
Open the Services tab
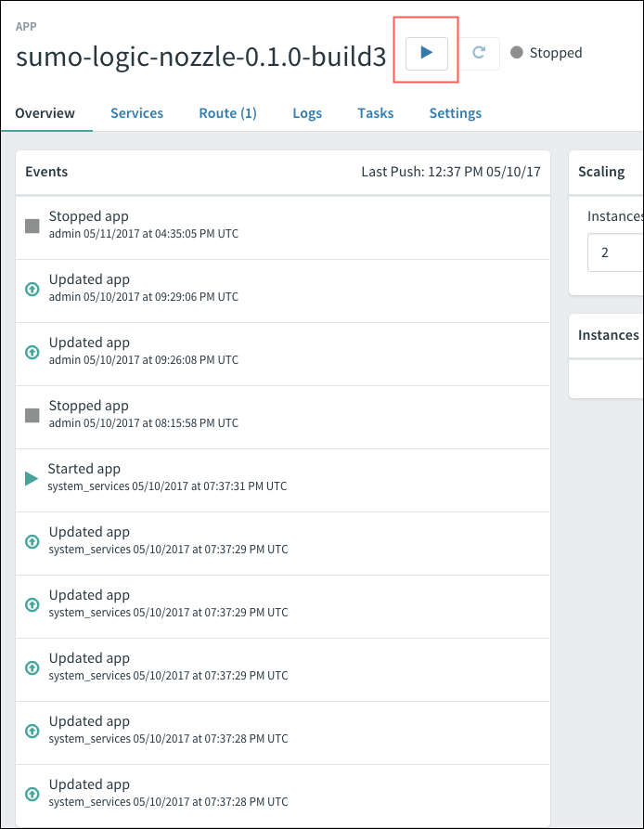pos(136,113)
